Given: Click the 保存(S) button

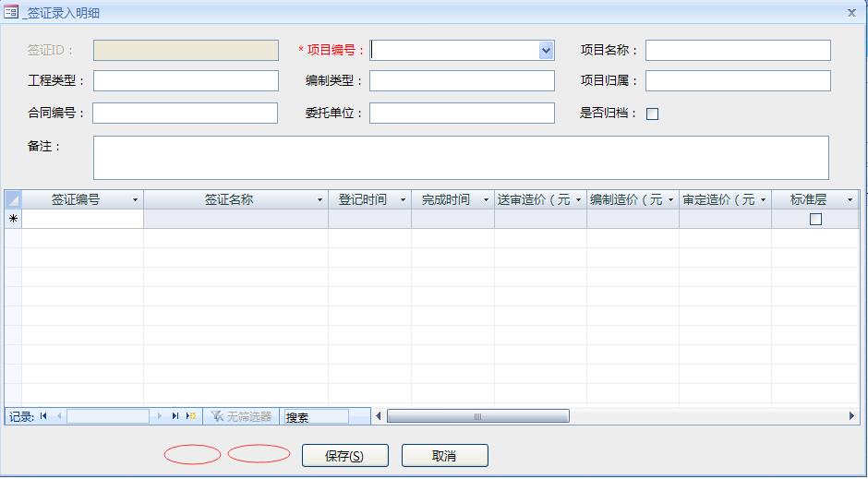Looking at the screenshot, I should [x=344, y=456].
